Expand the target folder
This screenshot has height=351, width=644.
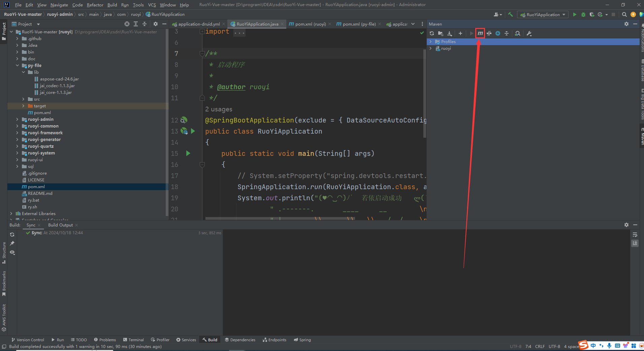[x=23, y=106]
